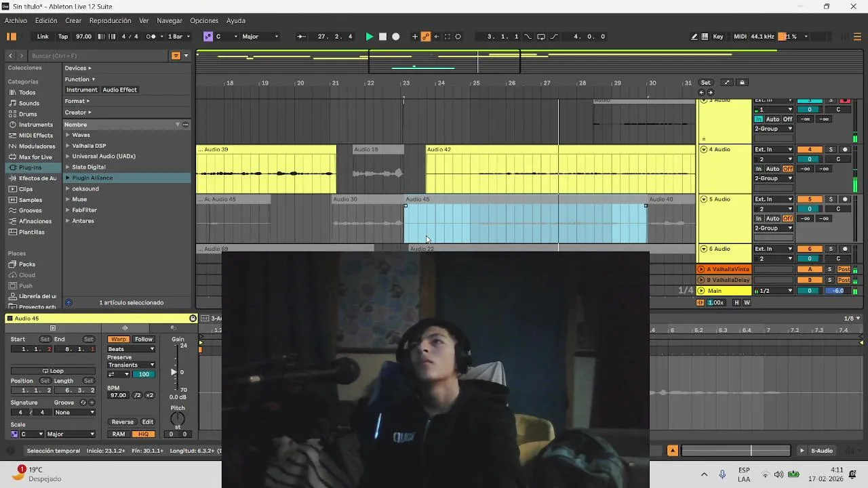868x488 pixels.
Task: Toggle HiQ mode for the clip
Action: (144, 434)
